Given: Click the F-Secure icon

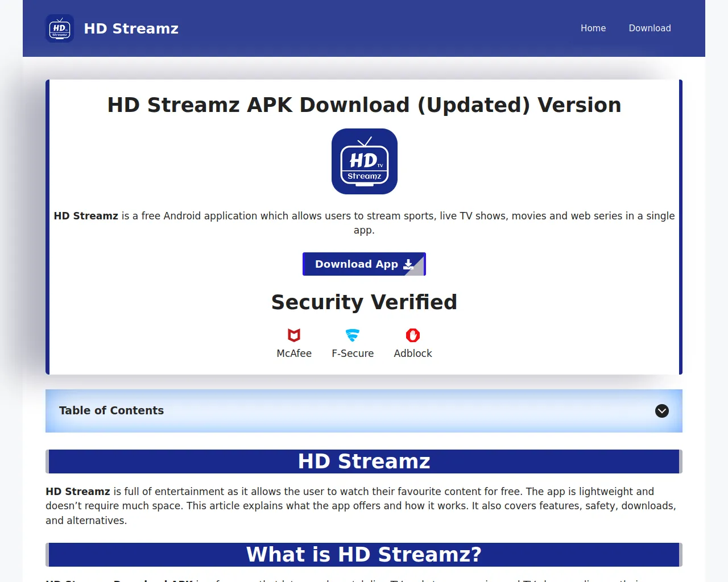Looking at the screenshot, I should click(353, 335).
